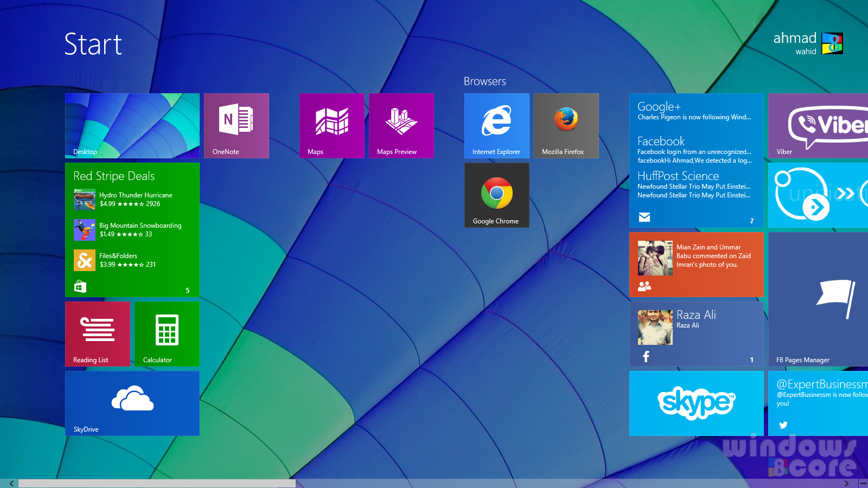Viewport: 868px width, 488px height.
Task: Open the Raza Ali Facebook tile
Action: coord(696,333)
